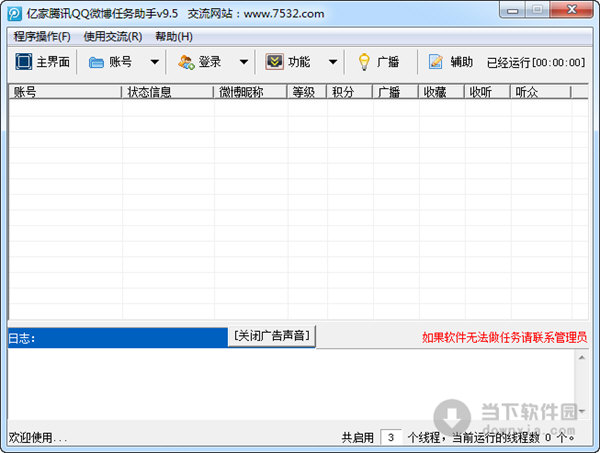Click the thread count input field
Viewport: 600px width, 453px height.
pyautogui.click(x=391, y=437)
